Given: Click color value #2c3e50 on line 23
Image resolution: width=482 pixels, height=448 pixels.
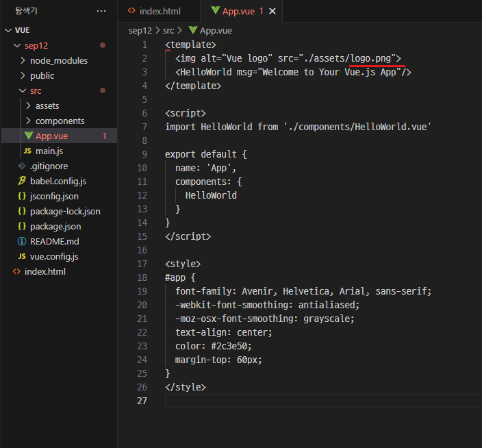Looking at the screenshot, I should (x=229, y=346).
